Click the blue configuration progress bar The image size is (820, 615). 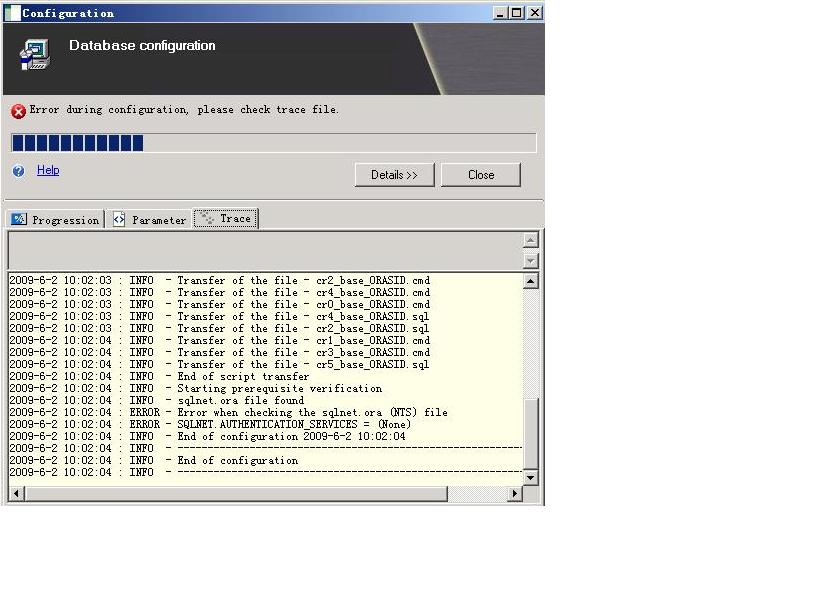[273, 143]
